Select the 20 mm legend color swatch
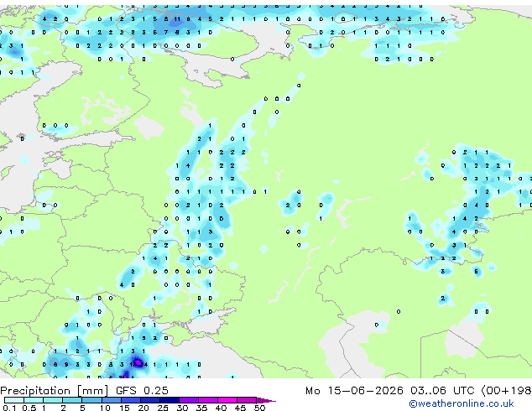This screenshot has height=411, width=532. tap(149, 400)
